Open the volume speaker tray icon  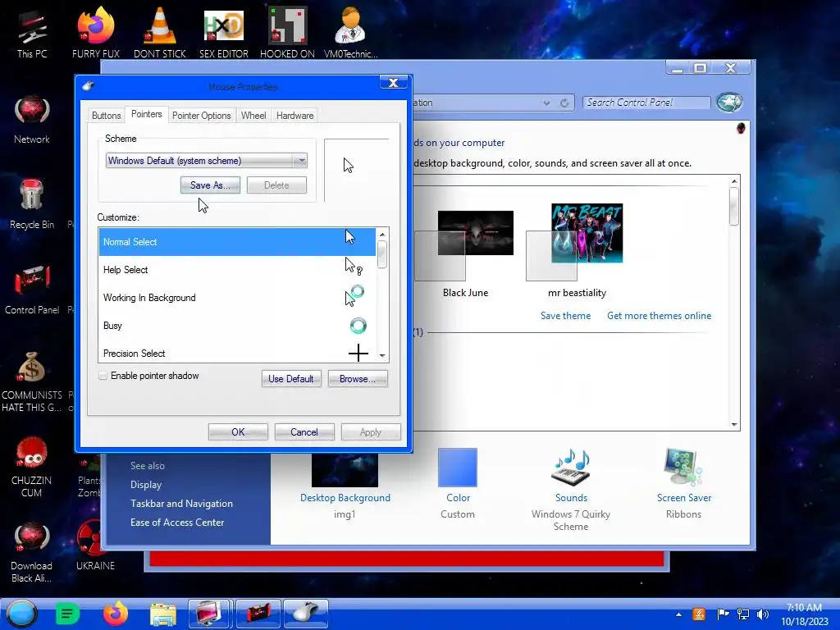point(762,614)
